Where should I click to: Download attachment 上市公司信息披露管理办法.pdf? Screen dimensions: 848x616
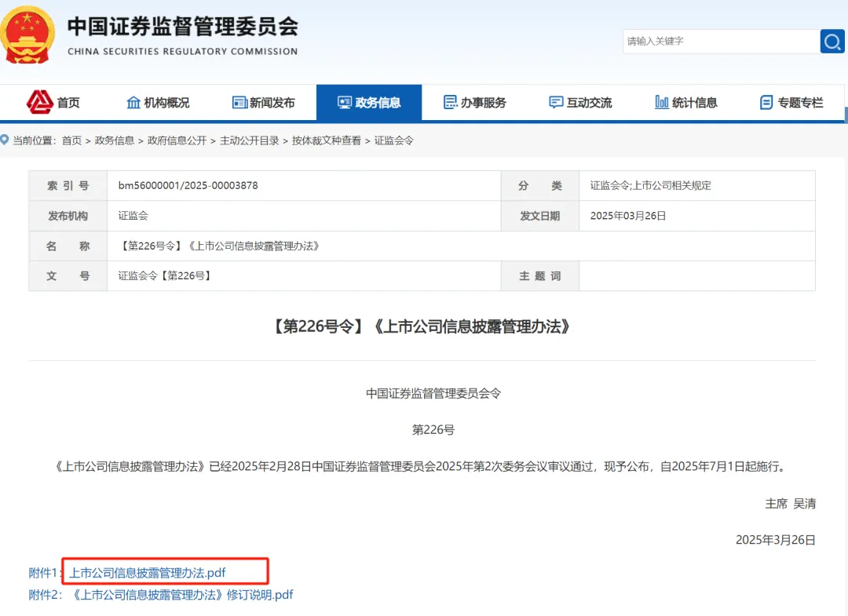click(x=147, y=572)
